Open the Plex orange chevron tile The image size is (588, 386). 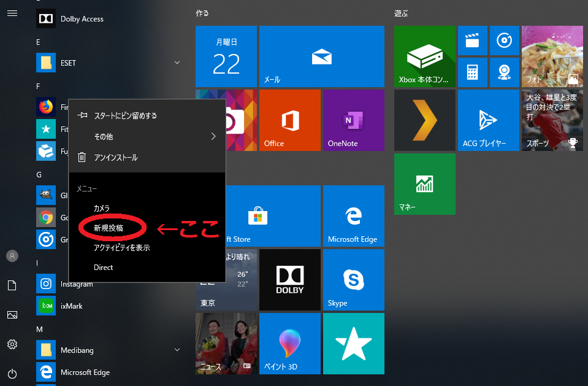click(x=425, y=120)
